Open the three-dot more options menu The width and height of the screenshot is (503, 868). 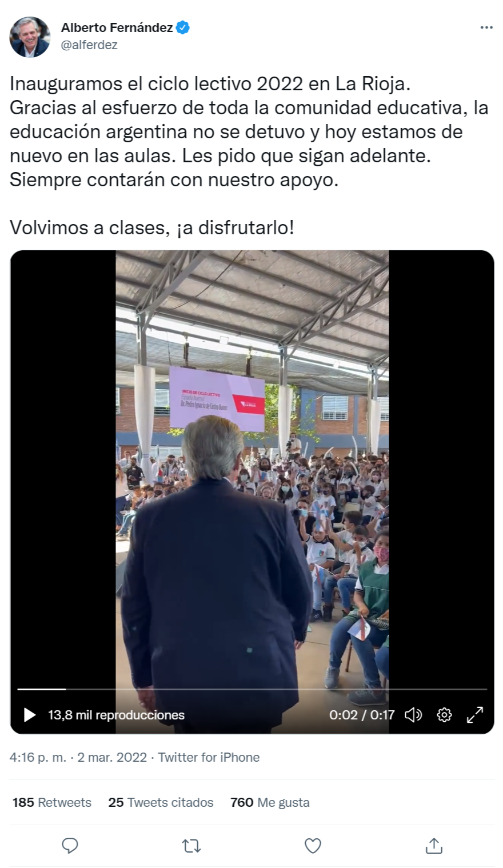point(486,27)
